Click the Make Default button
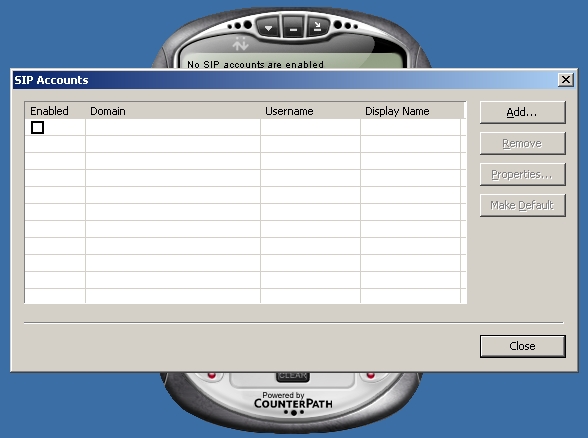 pyautogui.click(x=522, y=205)
